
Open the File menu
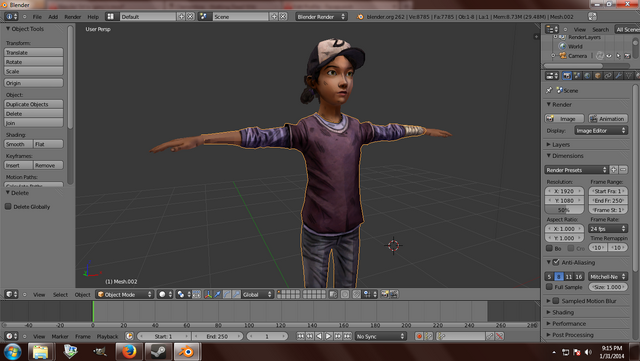pyautogui.click(x=37, y=17)
